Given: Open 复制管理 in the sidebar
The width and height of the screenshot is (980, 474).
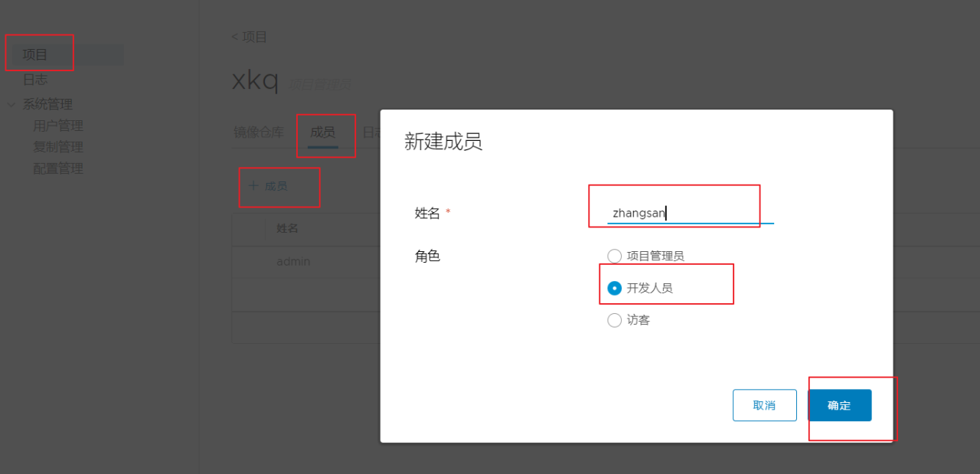Looking at the screenshot, I should point(58,147).
